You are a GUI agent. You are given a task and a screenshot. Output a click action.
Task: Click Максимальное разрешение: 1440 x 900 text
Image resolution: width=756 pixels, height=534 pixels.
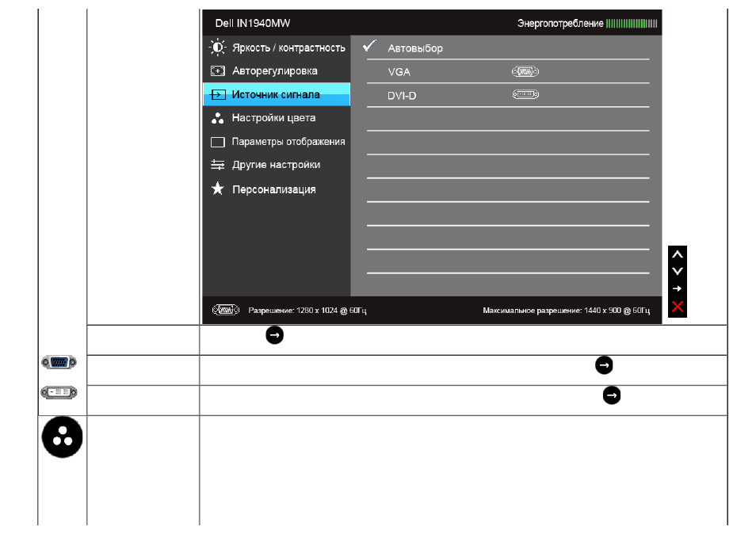tap(566, 311)
